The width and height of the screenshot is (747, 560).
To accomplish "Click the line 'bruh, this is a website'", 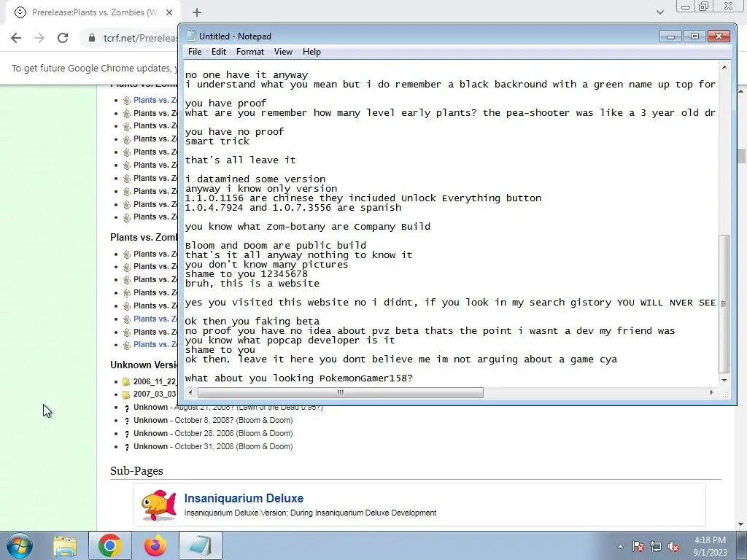I will click(252, 284).
